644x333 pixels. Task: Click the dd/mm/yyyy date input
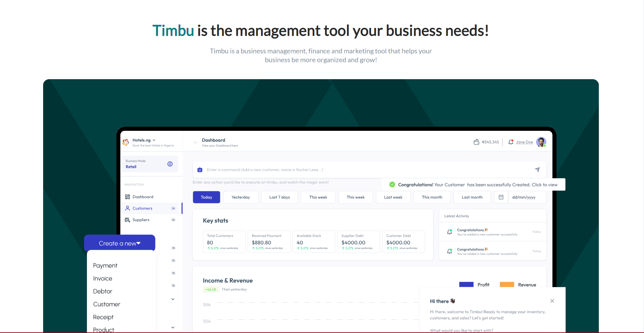527,197
